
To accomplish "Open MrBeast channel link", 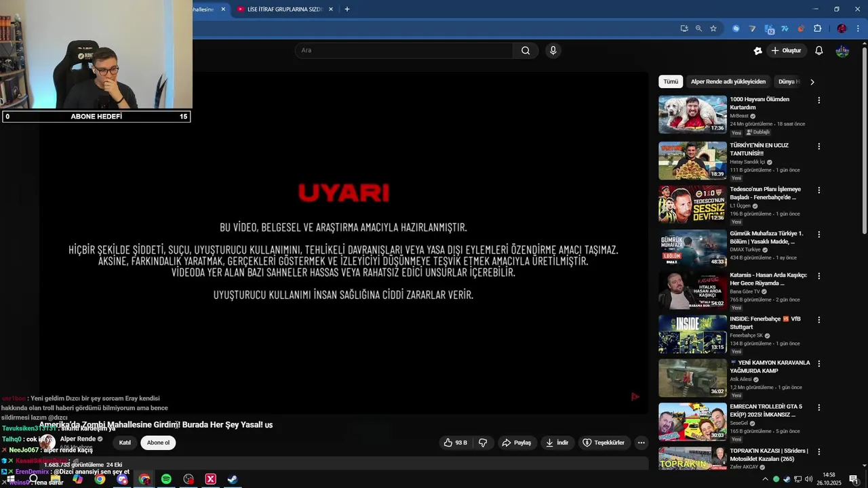I will point(739,116).
